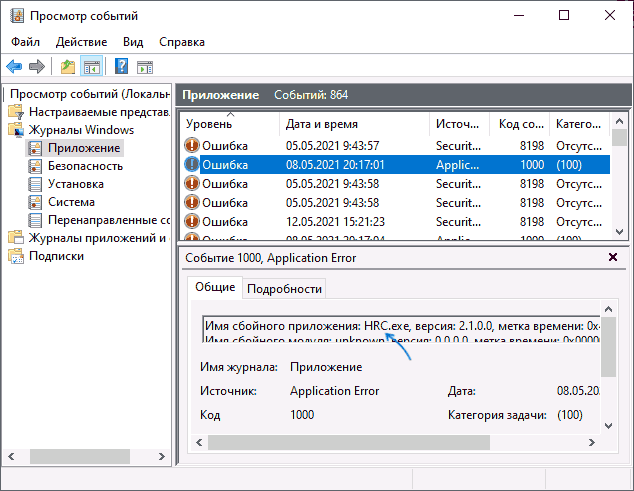
Task: Open the Вид menu
Action: point(133,42)
